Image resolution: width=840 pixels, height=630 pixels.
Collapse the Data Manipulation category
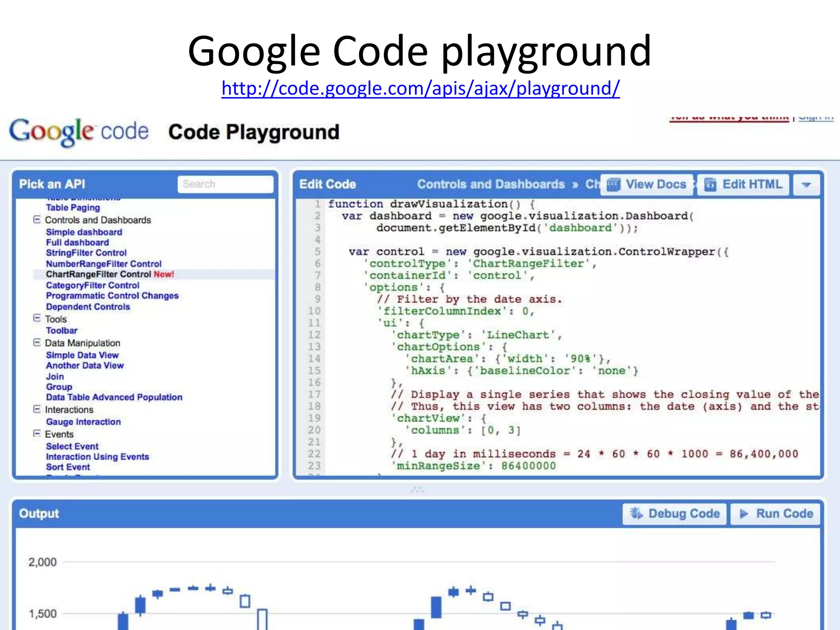37,342
